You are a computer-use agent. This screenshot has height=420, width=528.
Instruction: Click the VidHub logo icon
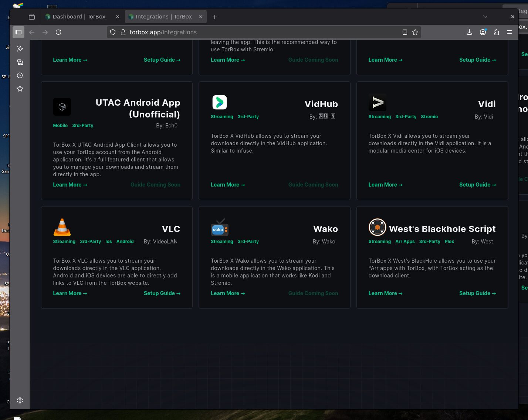[x=220, y=102]
